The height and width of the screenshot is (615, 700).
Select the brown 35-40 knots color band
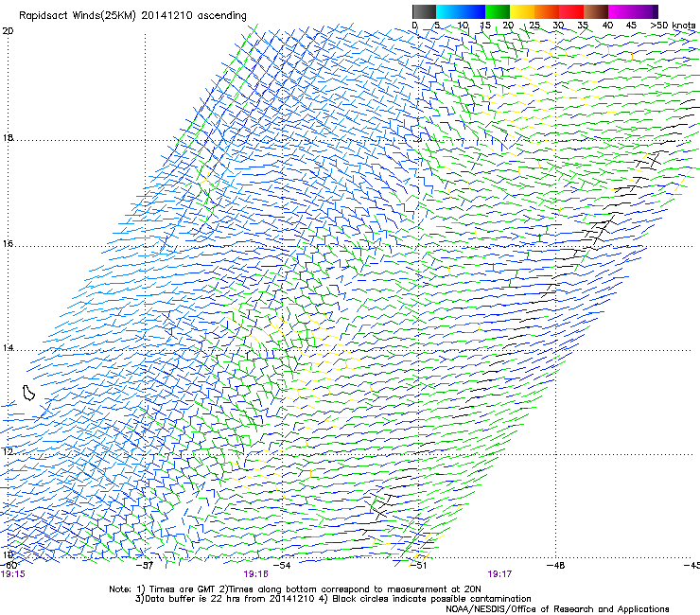596,11
